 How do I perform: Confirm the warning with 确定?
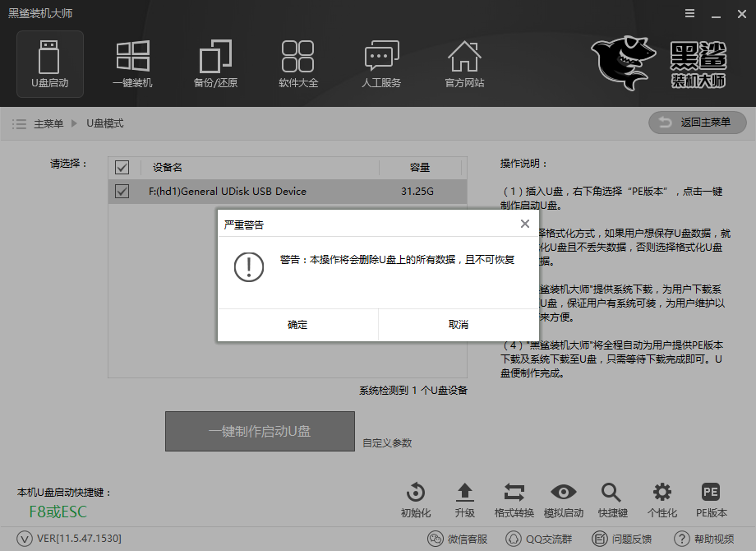tap(297, 324)
